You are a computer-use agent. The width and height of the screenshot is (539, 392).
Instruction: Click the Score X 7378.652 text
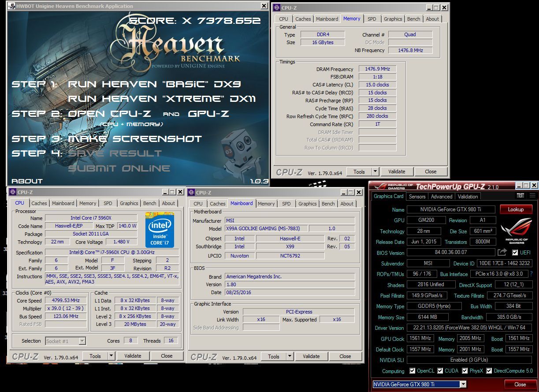pos(195,20)
